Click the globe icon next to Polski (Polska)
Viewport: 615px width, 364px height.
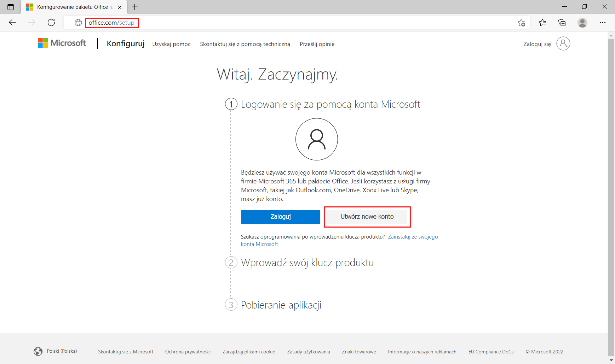[38, 351]
